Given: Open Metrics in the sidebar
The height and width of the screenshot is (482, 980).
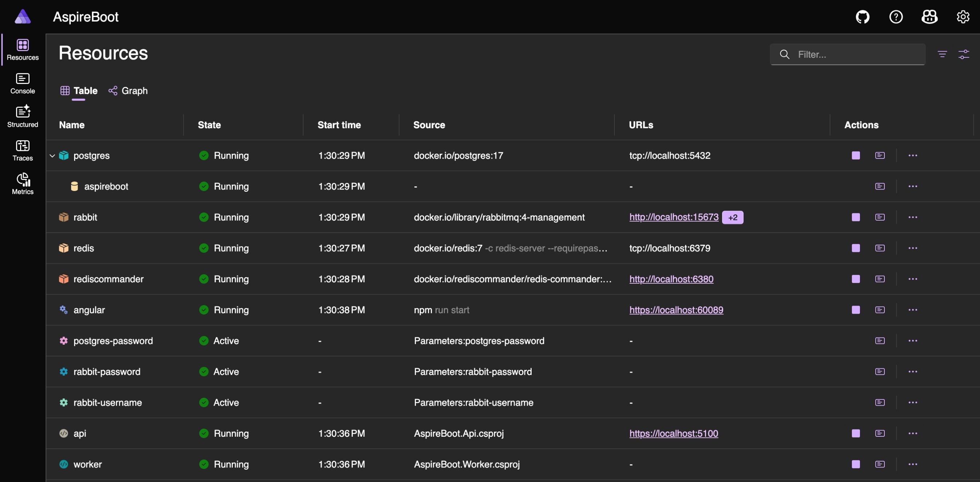Looking at the screenshot, I should (23, 184).
